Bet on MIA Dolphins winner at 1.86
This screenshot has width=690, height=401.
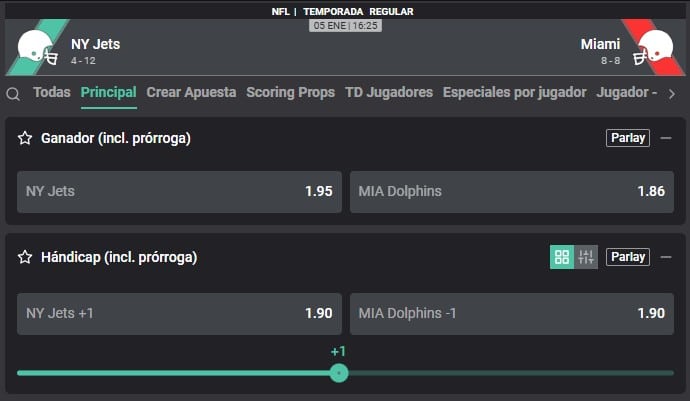[x=511, y=191]
